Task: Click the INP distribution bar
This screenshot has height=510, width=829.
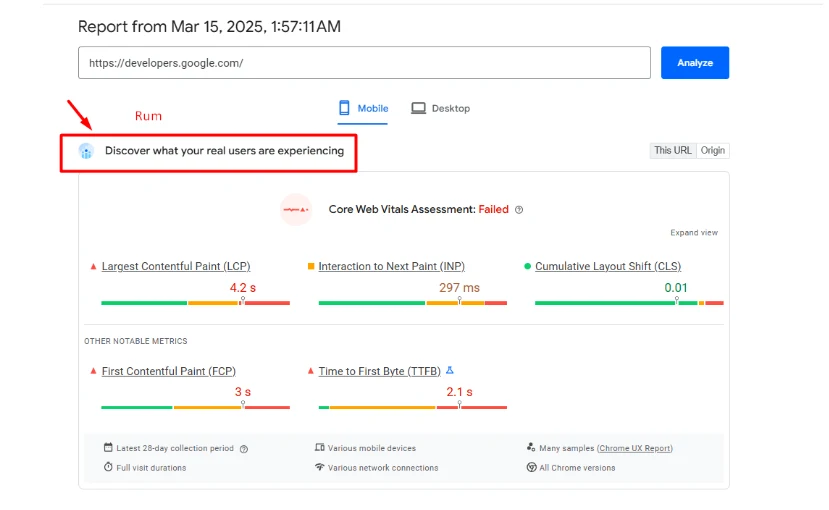Action: pyautogui.click(x=413, y=303)
